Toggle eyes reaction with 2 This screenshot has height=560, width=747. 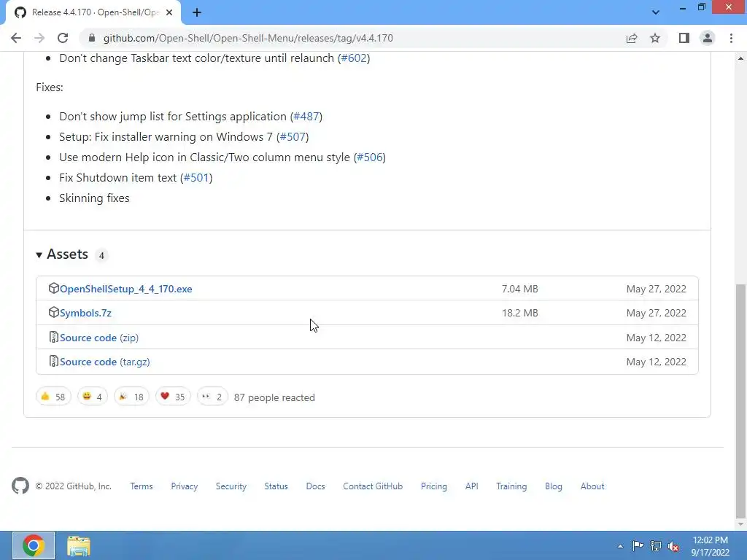(212, 397)
